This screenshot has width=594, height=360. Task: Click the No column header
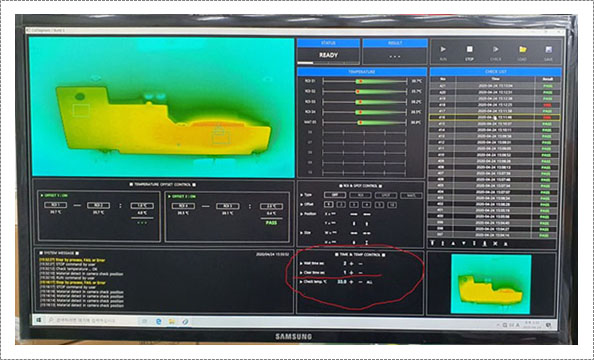coord(442,79)
